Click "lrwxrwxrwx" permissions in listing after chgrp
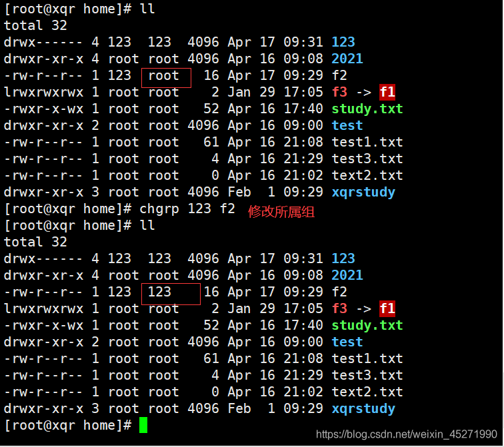 coord(44,308)
